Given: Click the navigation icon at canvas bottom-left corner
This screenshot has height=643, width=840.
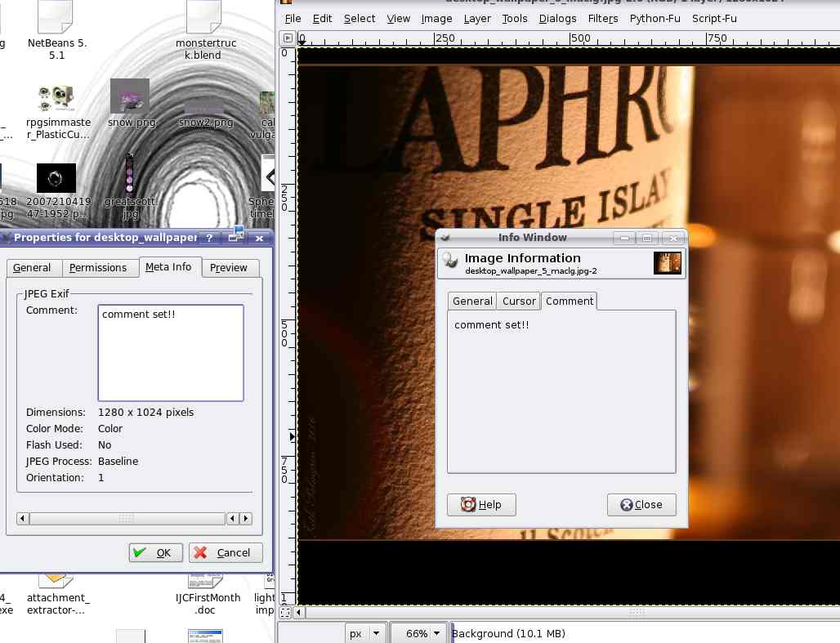Looking at the screenshot, I should 285,612.
